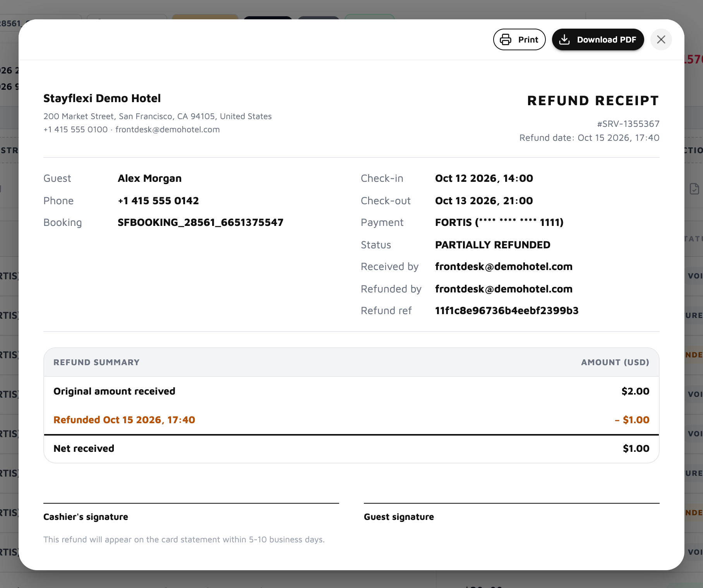
Task: Download the receipt as PDF
Action: (598, 39)
